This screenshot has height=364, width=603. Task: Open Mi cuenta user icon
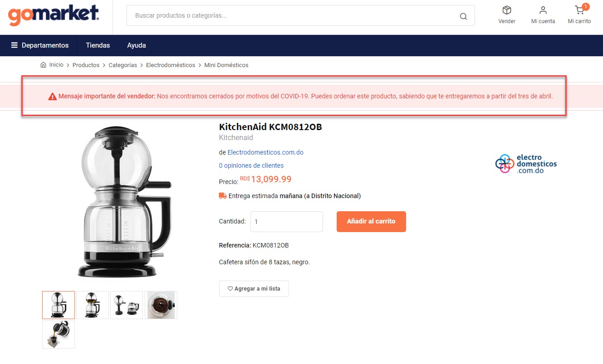point(543,10)
